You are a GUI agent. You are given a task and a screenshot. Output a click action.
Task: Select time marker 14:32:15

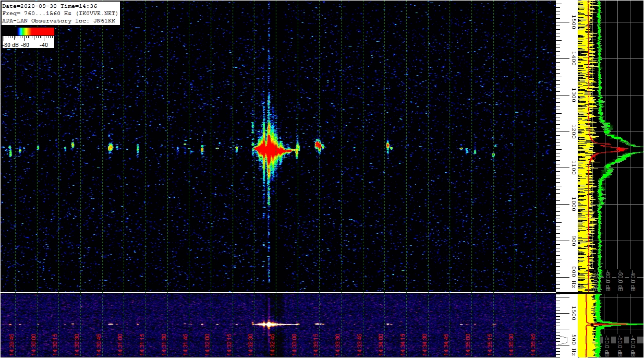pos(229,345)
